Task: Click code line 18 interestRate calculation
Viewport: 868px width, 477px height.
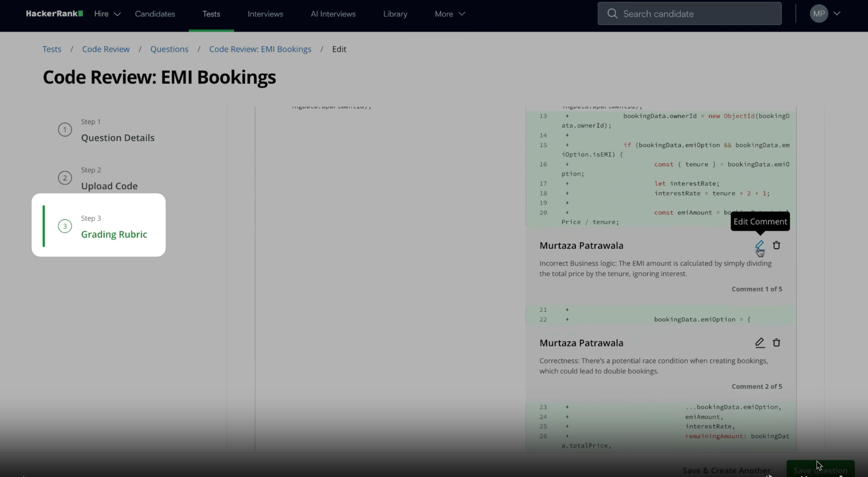Action: point(711,194)
